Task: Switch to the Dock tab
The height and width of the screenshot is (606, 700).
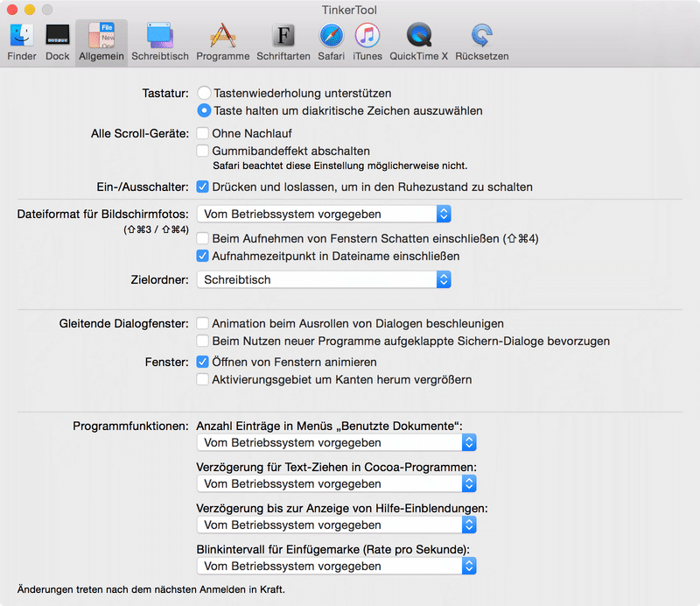Action: [58, 41]
